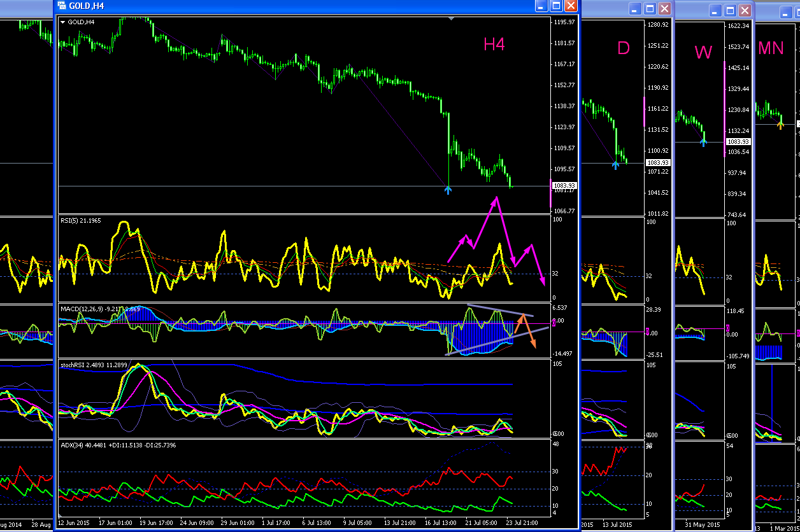This screenshot has width=800, height=532.
Task: Click the magenta zero-level marker on MACD scale
Action: [552, 323]
